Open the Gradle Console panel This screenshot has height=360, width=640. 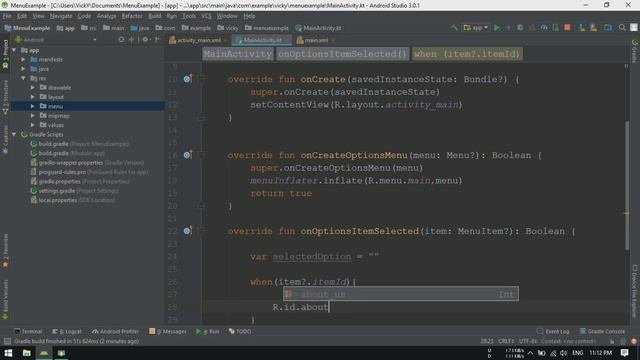[602, 331]
